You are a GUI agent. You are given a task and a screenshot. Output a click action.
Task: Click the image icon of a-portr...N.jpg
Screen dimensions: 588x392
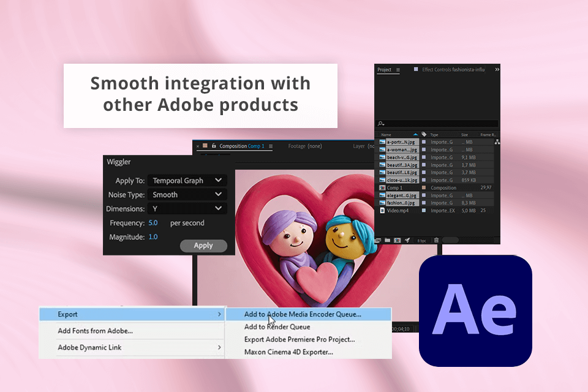click(x=382, y=142)
